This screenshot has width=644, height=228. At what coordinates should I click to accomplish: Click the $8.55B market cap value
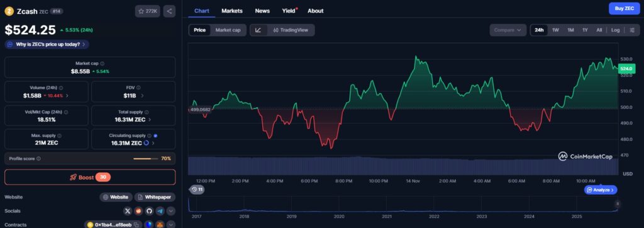(x=80, y=72)
